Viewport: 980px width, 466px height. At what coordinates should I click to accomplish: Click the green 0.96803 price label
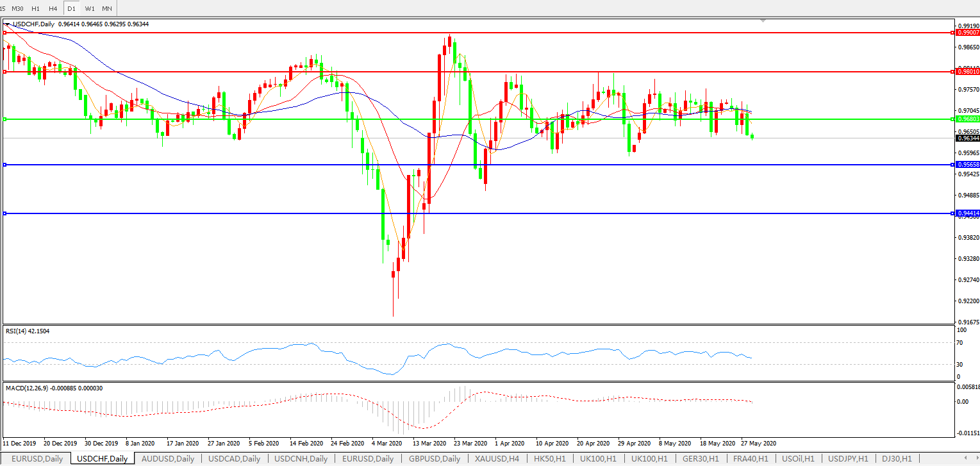967,119
